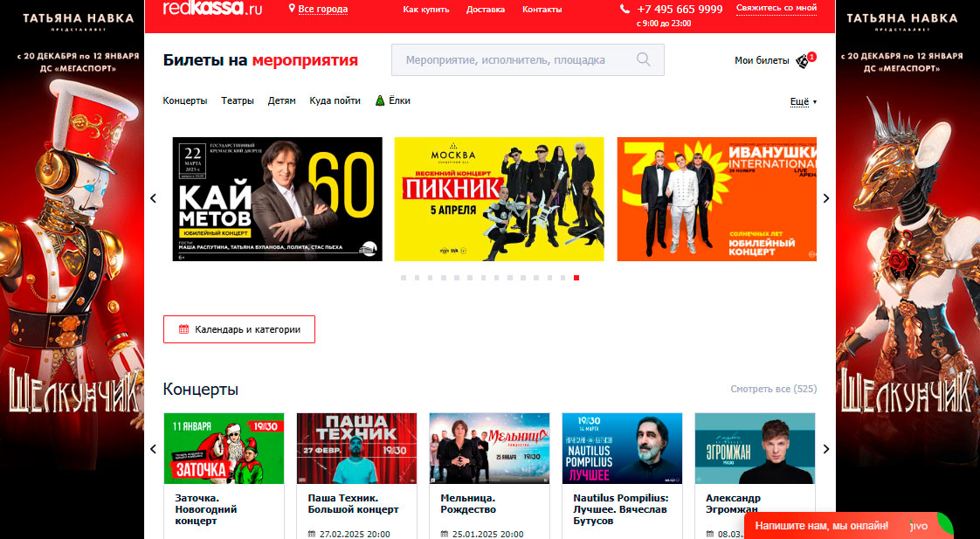This screenshot has height=539, width=980.
Task: Open the Эгромжан concert poster
Action: [755, 448]
